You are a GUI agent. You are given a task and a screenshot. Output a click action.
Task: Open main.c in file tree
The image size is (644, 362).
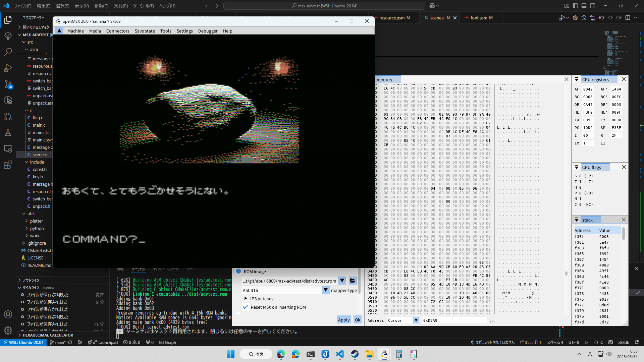point(39,125)
